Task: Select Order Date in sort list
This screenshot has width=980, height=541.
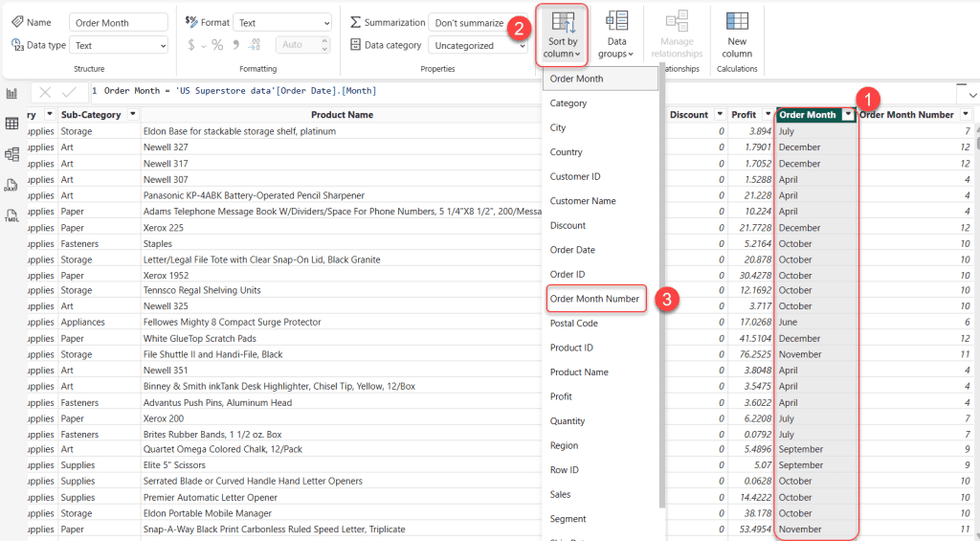Action: (600, 250)
